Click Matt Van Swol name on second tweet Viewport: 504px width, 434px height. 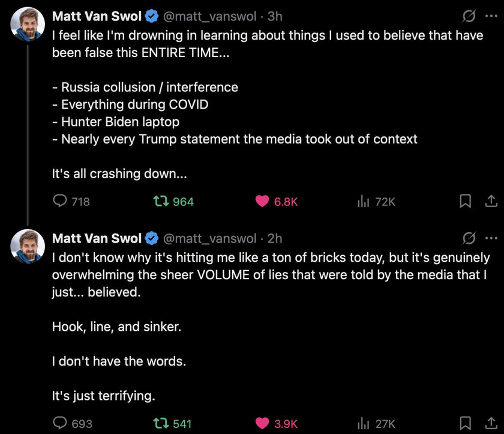[97, 238]
